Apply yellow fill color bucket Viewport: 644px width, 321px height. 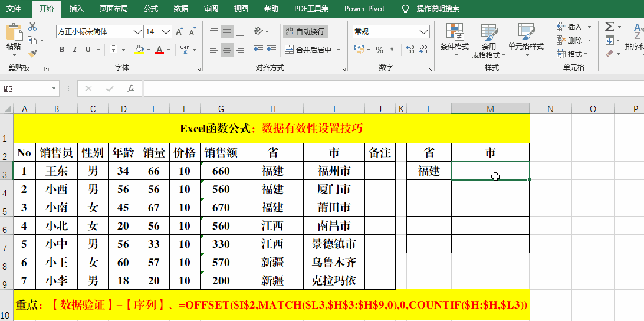point(139,50)
